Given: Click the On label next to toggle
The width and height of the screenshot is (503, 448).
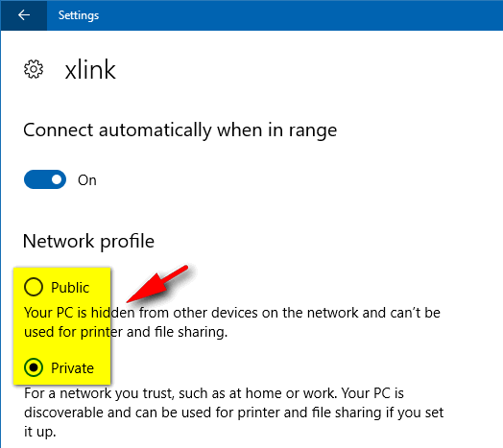Looking at the screenshot, I should [x=87, y=180].
